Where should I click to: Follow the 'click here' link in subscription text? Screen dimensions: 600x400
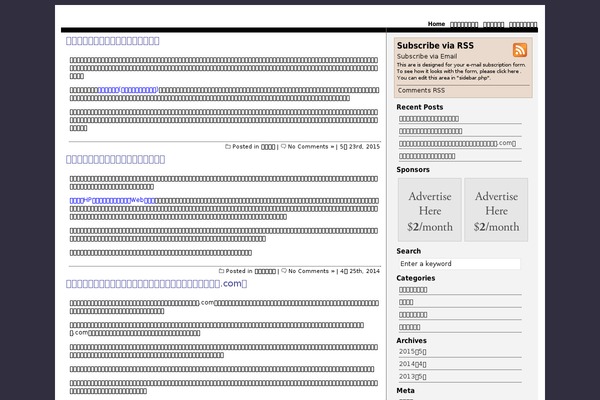[x=507, y=71]
